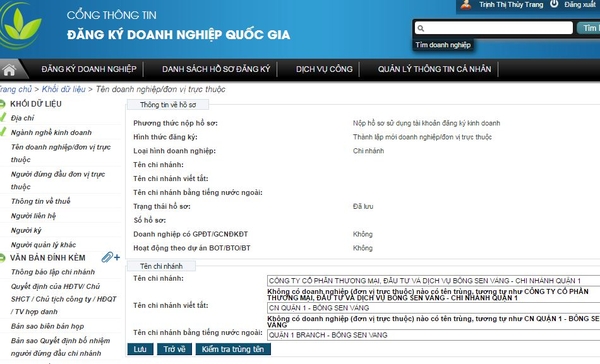Select Người liên hệ in sidebar
The width and height of the screenshot is (600, 364).
coord(33,216)
